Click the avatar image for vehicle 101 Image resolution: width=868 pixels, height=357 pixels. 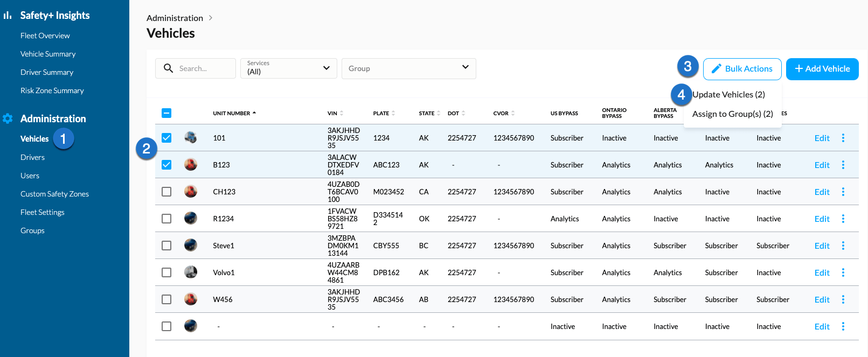click(x=191, y=137)
